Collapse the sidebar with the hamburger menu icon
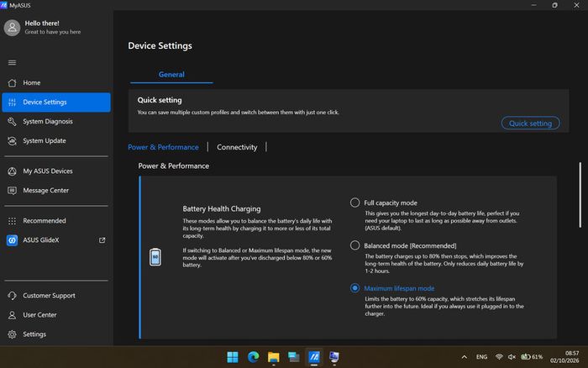This screenshot has height=368, width=588. tap(12, 63)
